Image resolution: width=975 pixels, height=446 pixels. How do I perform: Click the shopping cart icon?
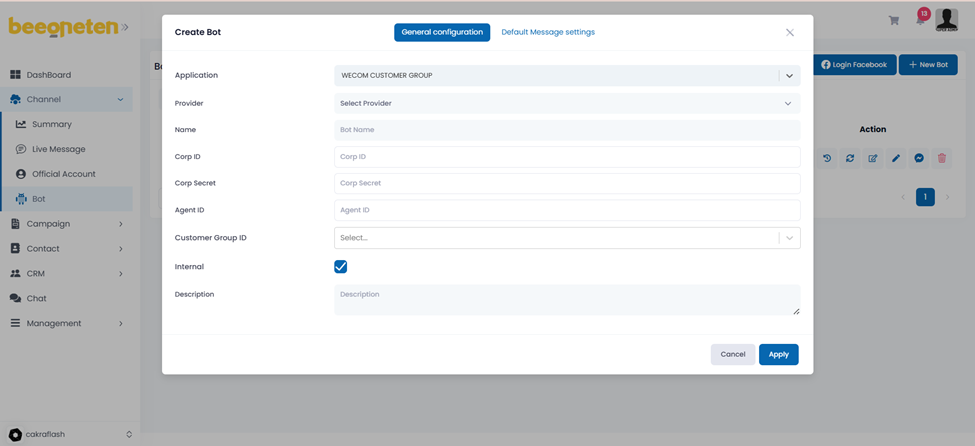(x=894, y=20)
